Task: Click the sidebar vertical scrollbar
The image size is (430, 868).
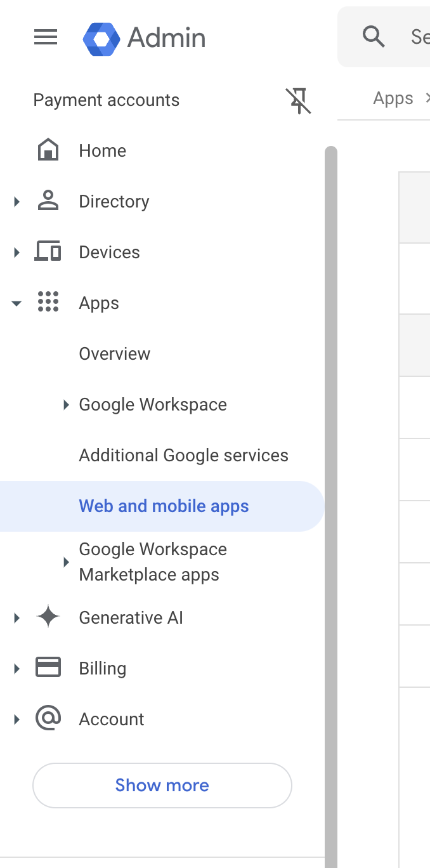Action: tap(330, 507)
